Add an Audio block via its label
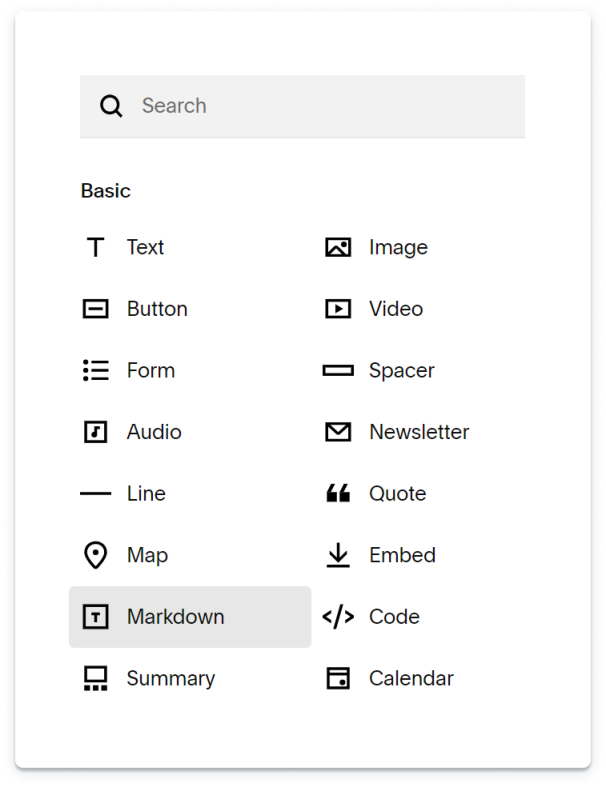The height and width of the screenshot is (787, 606). point(154,432)
